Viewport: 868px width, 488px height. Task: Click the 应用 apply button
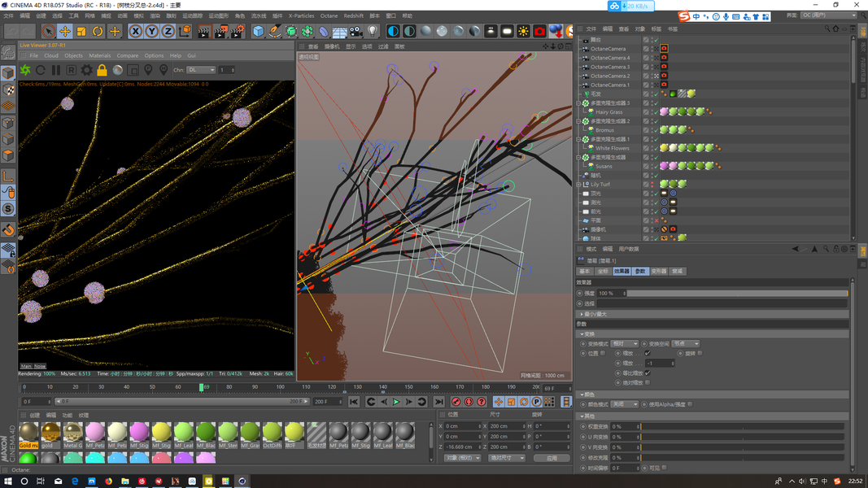[x=552, y=458]
